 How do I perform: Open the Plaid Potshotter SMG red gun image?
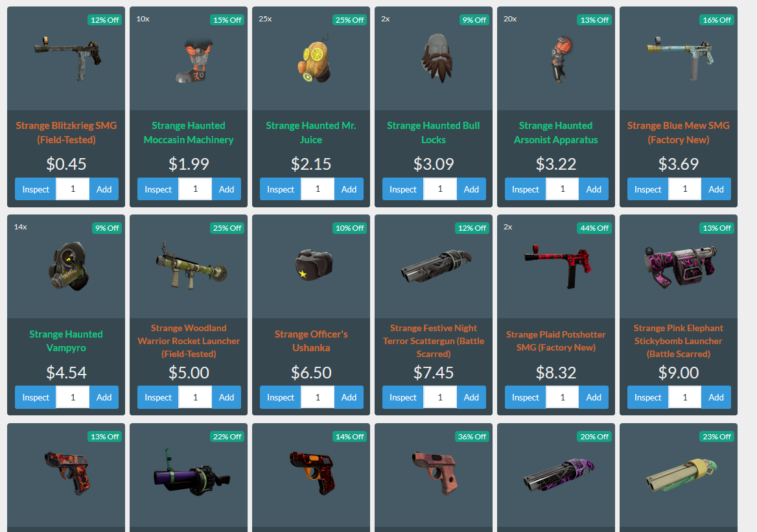tap(557, 266)
